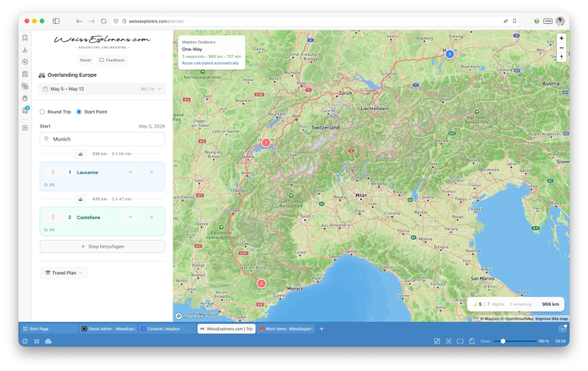
Task: Select the Round Trip radio option
Action: click(42, 112)
